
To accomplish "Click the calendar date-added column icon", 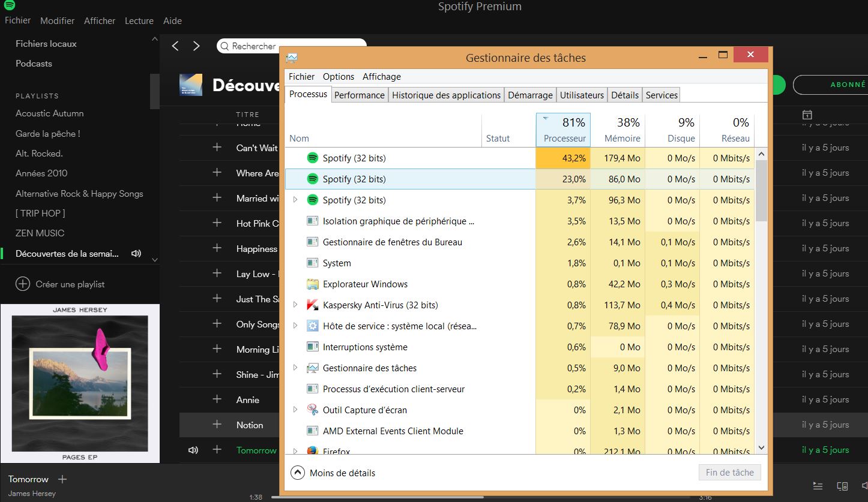I will click(x=807, y=114).
